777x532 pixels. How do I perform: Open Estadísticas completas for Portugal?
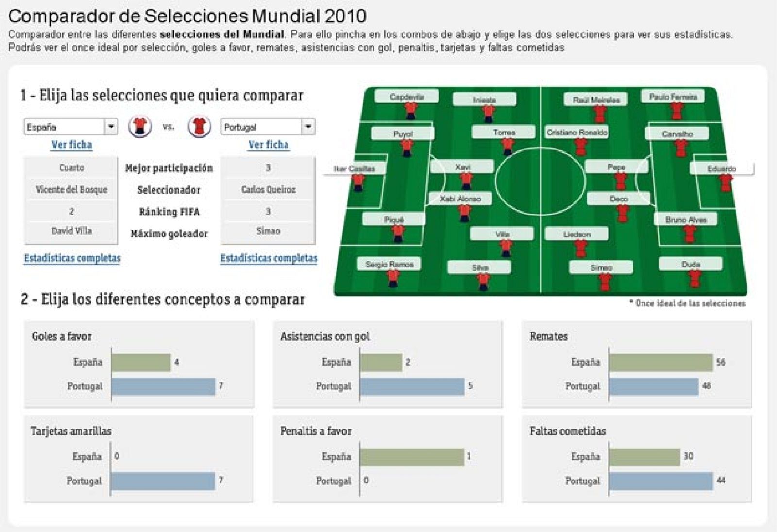pyautogui.click(x=270, y=259)
